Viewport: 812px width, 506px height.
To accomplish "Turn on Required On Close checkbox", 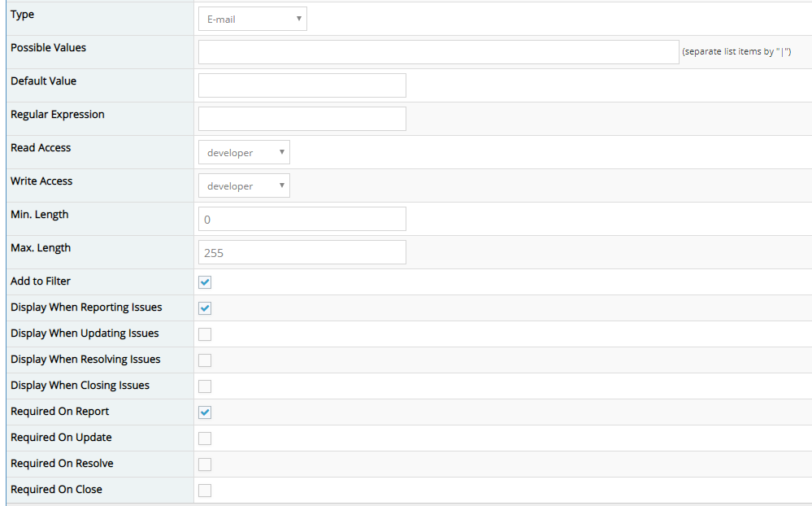I will [205, 491].
